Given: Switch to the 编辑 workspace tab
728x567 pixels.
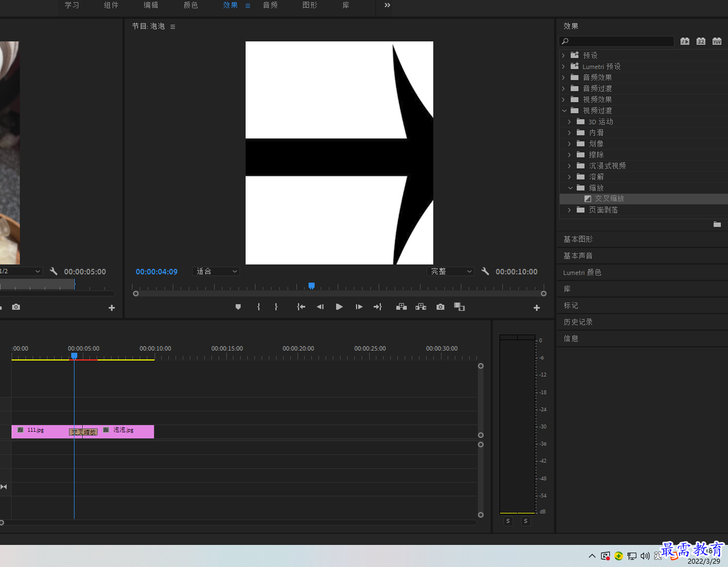Looking at the screenshot, I should [x=151, y=5].
